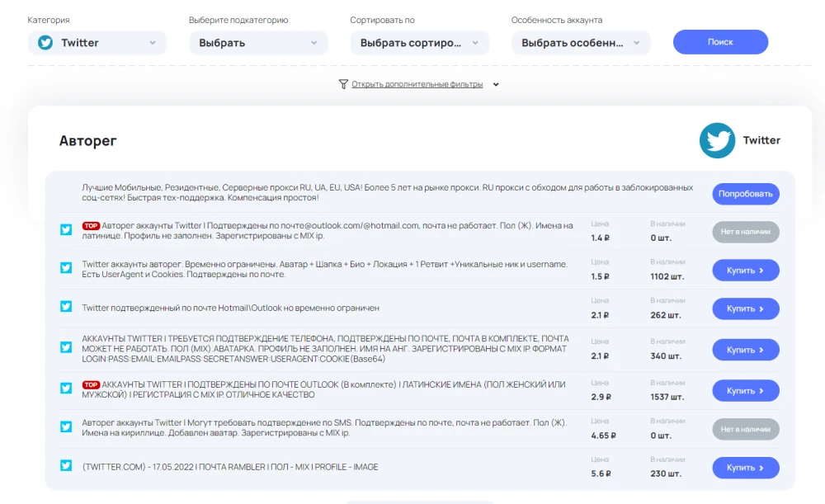Click Купить for the 340 шт. listing
This screenshot has height=504, width=825.
(x=746, y=350)
